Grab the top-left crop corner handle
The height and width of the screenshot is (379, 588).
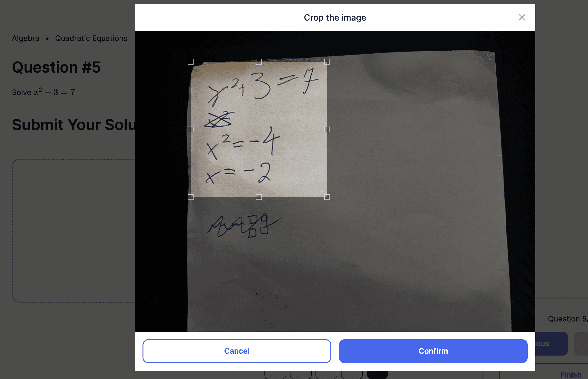click(x=191, y=62)
